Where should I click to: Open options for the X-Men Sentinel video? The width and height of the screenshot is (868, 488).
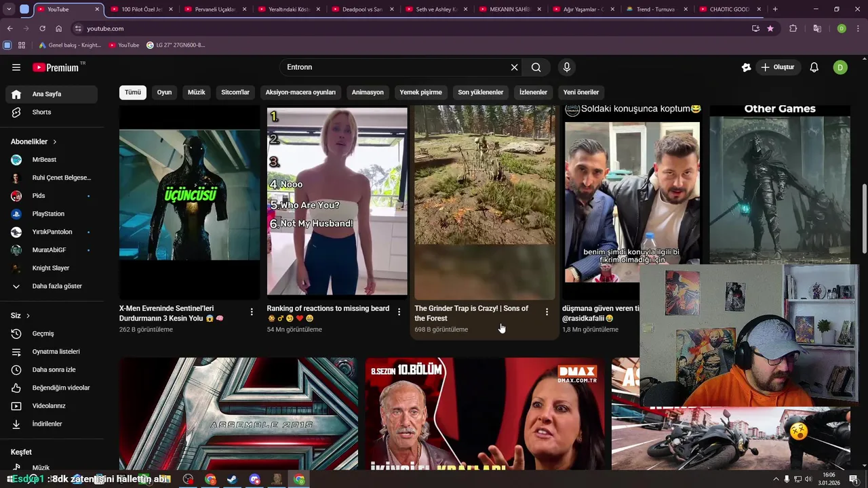[252, 312]
